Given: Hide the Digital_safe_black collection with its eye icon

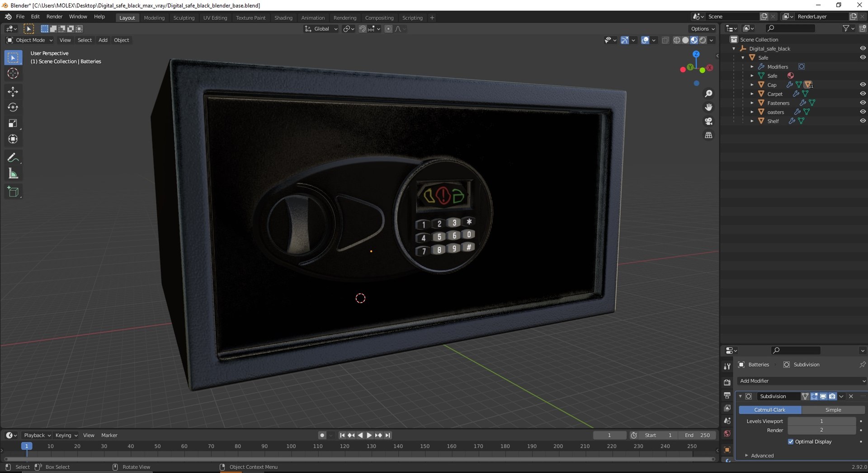Looking at the screenshot, I should coord(863,48).
